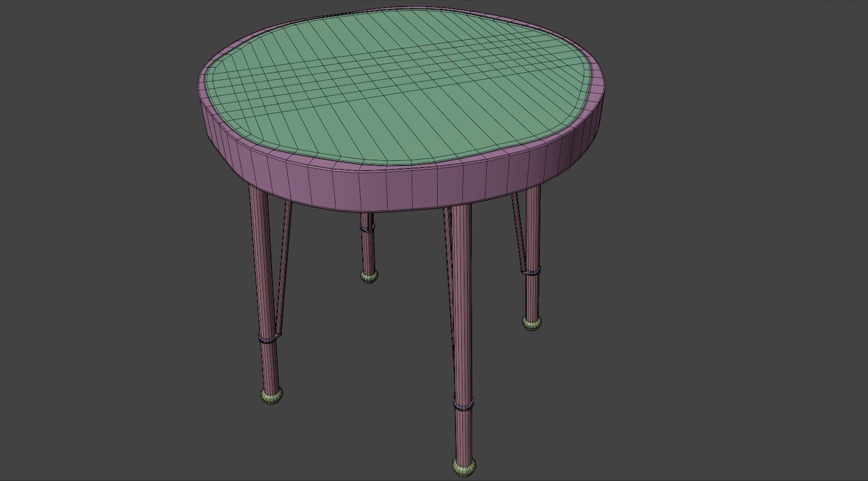Viewport: 868px width, 481px height.
Task: Select the ball foot of the rear center leg
Action: point(368,276)
